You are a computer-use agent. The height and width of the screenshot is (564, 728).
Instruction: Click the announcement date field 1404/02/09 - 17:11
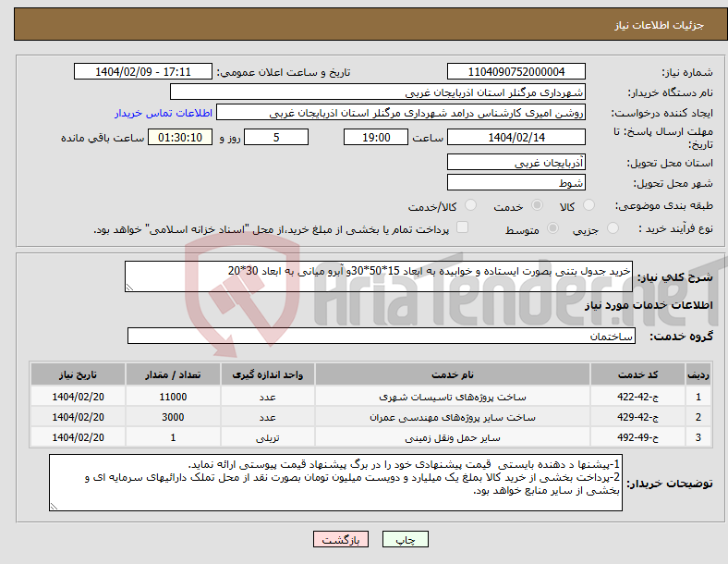click(x=143, y=72)
